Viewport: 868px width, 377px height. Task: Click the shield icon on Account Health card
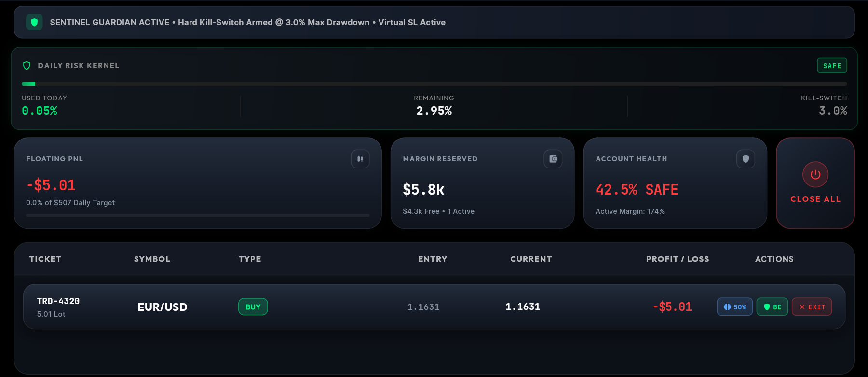(x=746, y=159)
